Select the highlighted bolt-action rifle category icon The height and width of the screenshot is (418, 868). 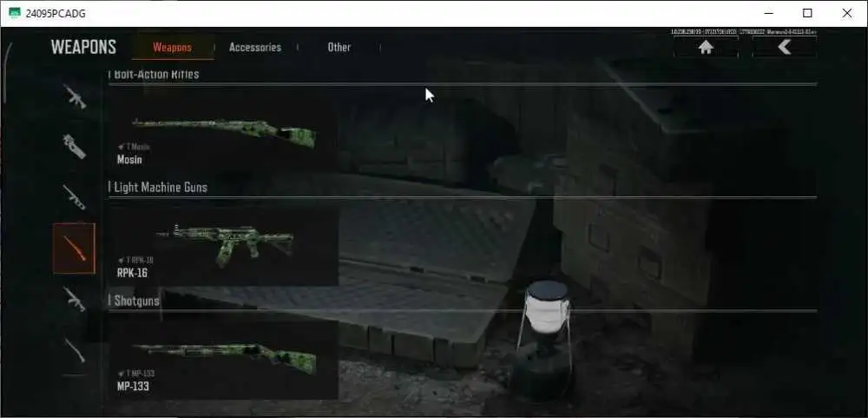pos(74,249)
